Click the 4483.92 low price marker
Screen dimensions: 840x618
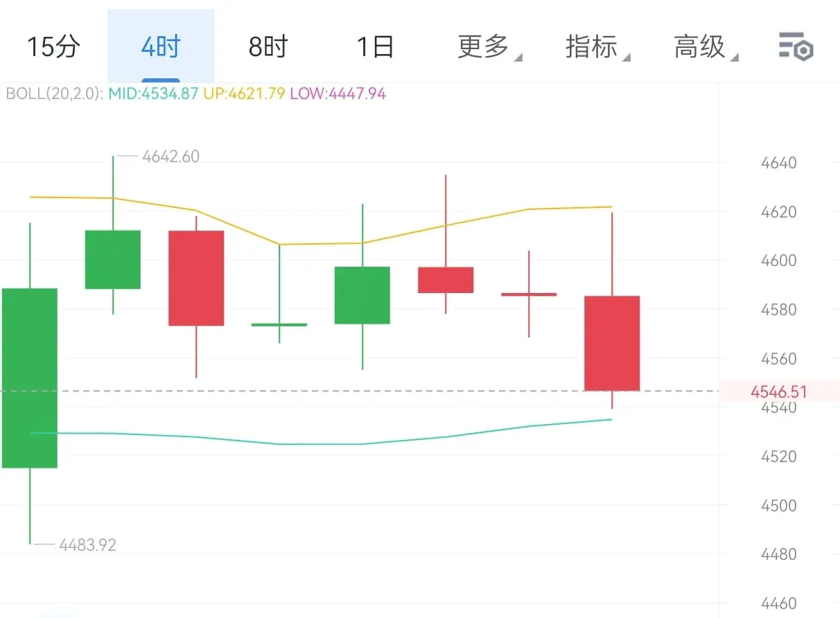coord(87,545)
